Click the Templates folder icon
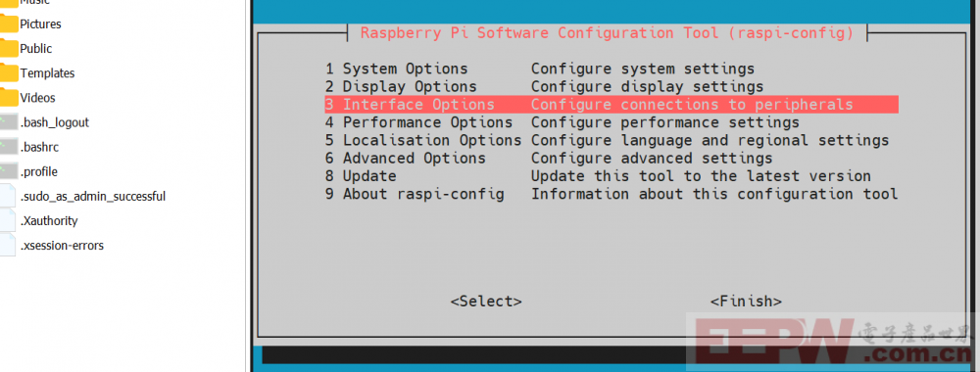 (8, 73)
